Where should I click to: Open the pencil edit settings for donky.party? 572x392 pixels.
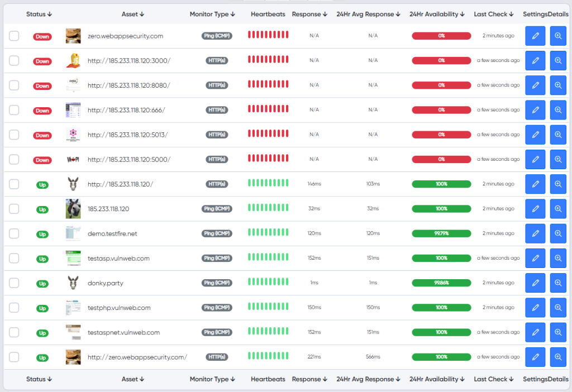(535, 283)
